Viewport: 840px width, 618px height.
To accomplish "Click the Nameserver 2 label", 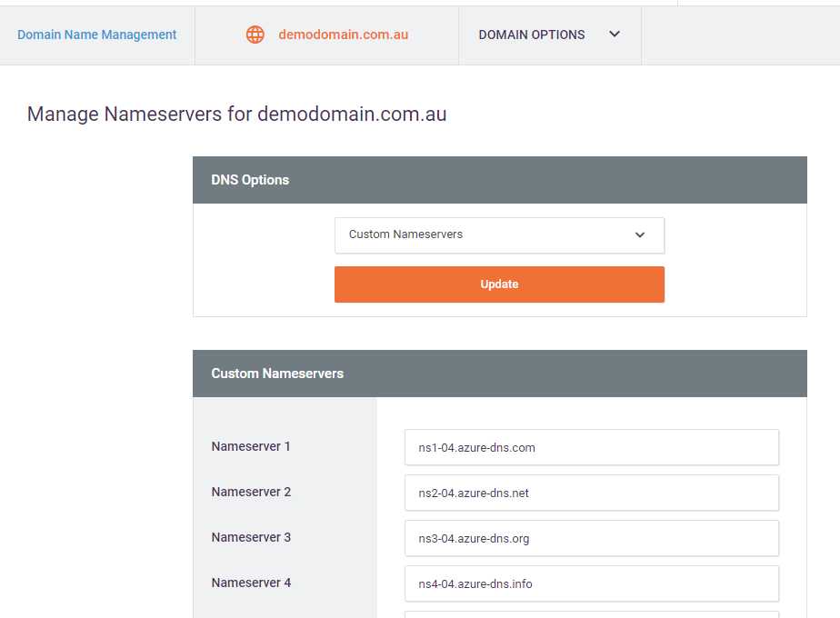I will (251, 492).
